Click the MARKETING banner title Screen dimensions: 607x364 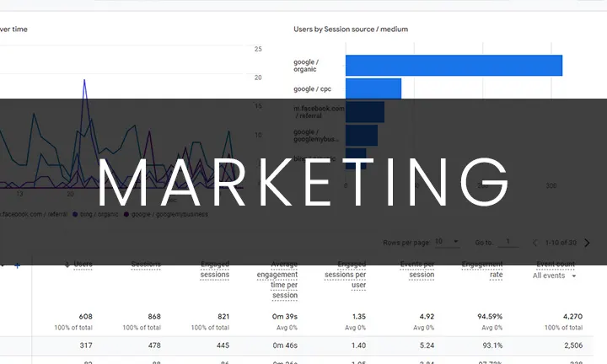pyautogui.click(x=303, y=181)
